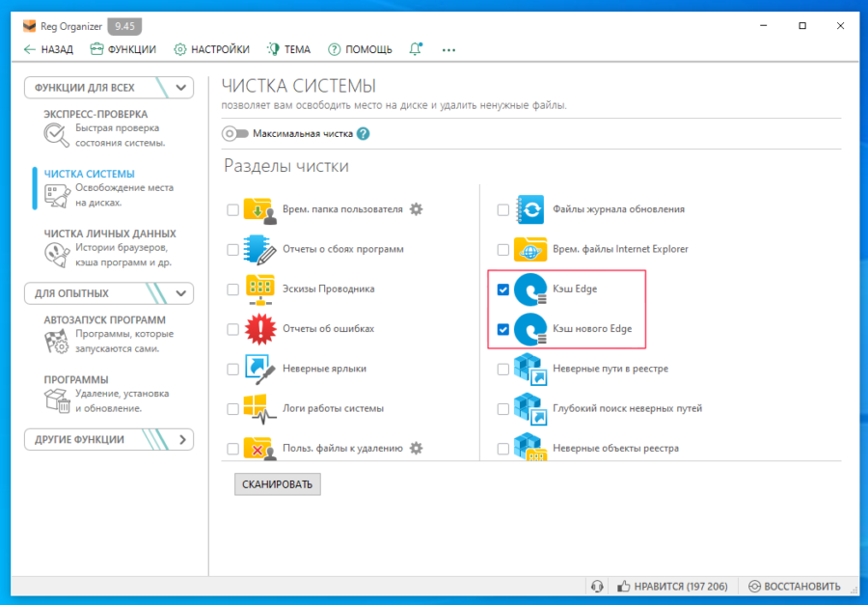Open the ПОМОЩЬ menu
The width and height of the screenshot is (868, 605).
[360, 49]
